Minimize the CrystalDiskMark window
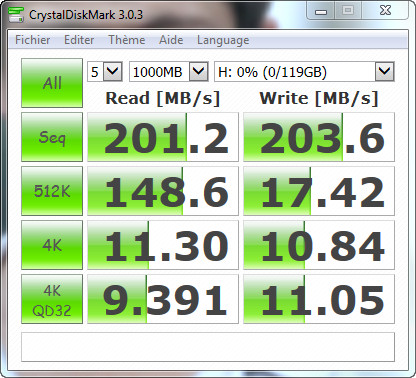Screen dimensions: 416x378 click(x=321, y=11)
